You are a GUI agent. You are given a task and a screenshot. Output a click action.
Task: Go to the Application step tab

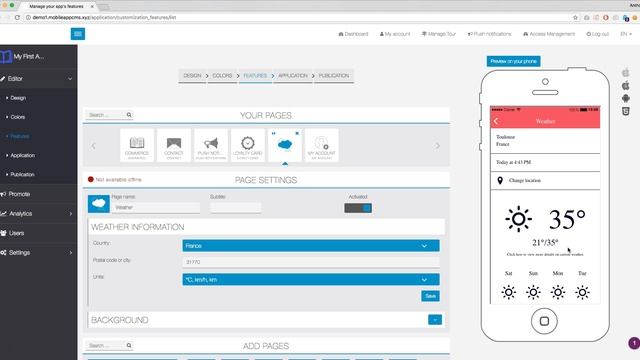pyautogui.click(x=293, y=76)
